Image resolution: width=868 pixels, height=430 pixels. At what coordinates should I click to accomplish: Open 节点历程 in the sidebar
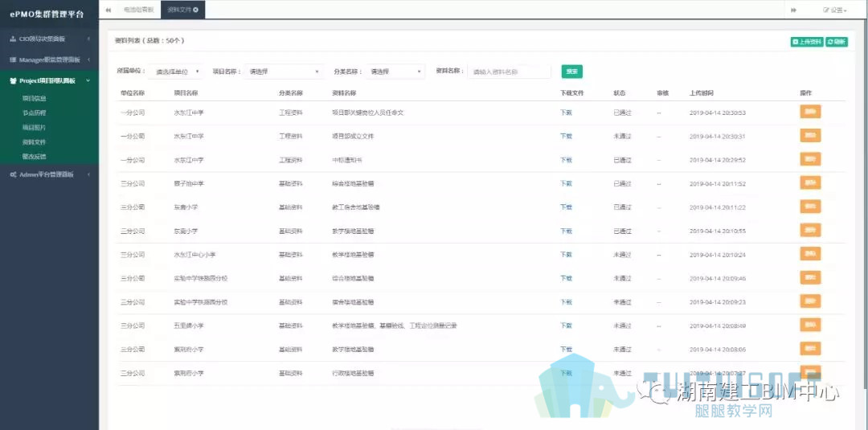[35, 113]
